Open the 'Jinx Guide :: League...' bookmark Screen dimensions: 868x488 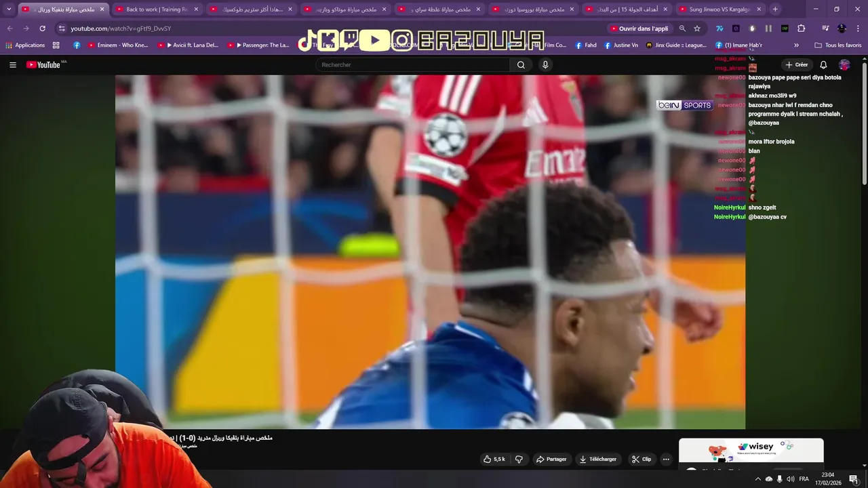(676, 45)
